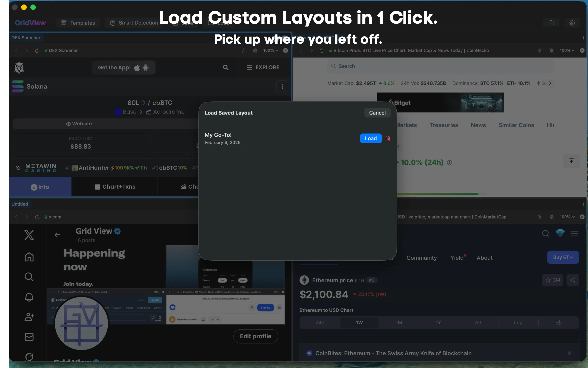
Task: Open the Community tab on CoinMarketCap
Action: pos(421,258)
